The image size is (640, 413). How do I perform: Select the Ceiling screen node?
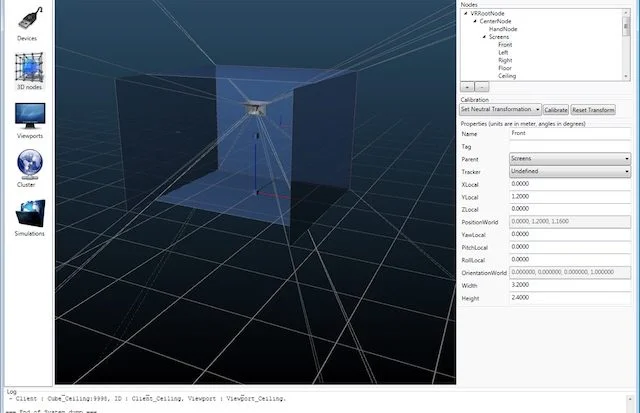coord(507,76)
